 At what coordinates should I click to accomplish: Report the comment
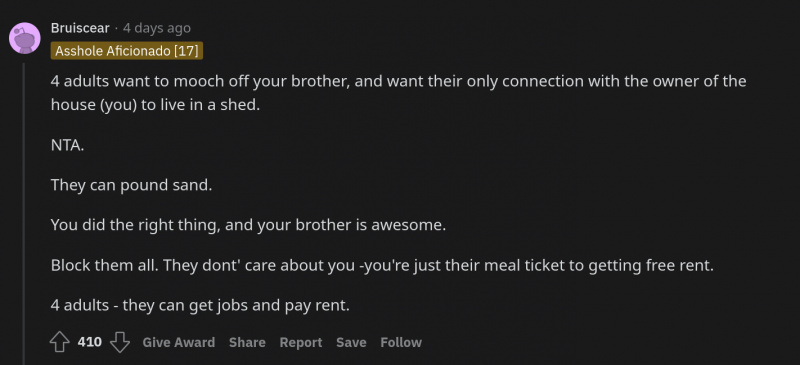coord(301,342)
